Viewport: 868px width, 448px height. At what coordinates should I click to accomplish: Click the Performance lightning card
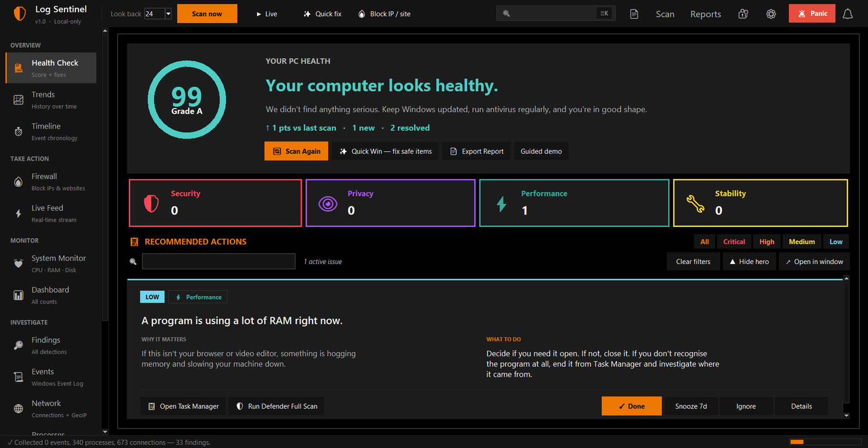[x=574, y=203]
